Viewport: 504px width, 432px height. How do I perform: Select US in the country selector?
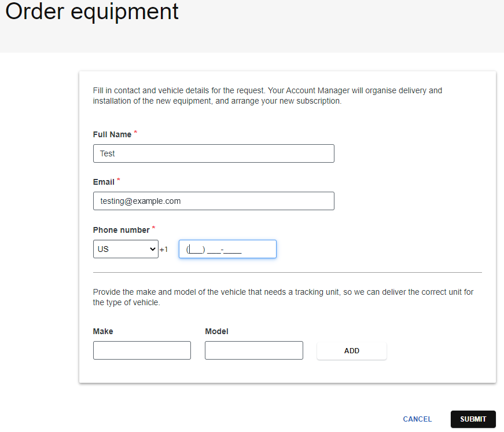(x=126, y=249)
